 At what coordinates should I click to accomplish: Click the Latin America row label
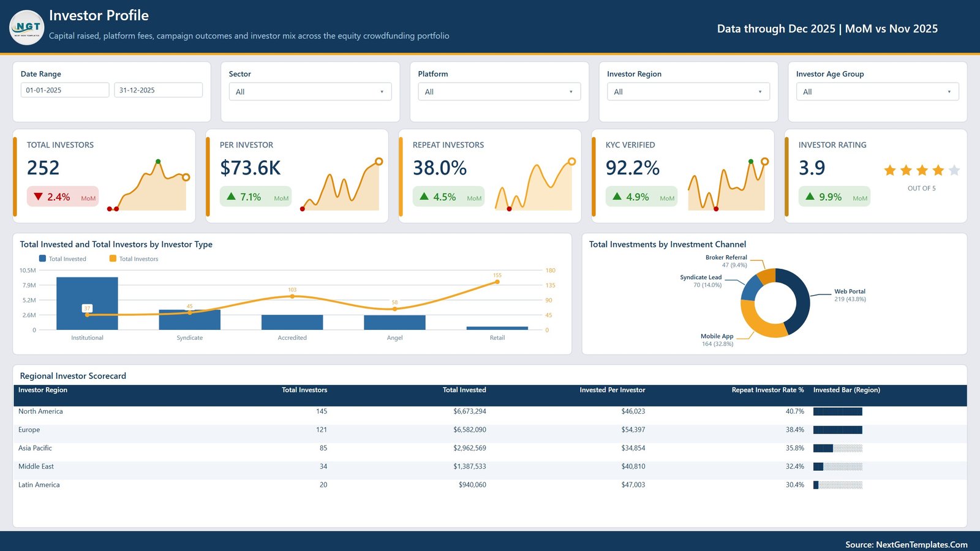point(39,485)
